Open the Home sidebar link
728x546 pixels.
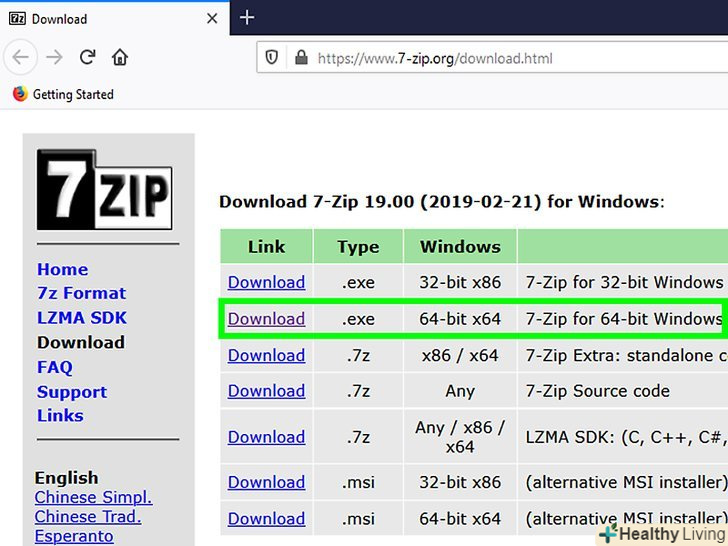tap(62, 269)
